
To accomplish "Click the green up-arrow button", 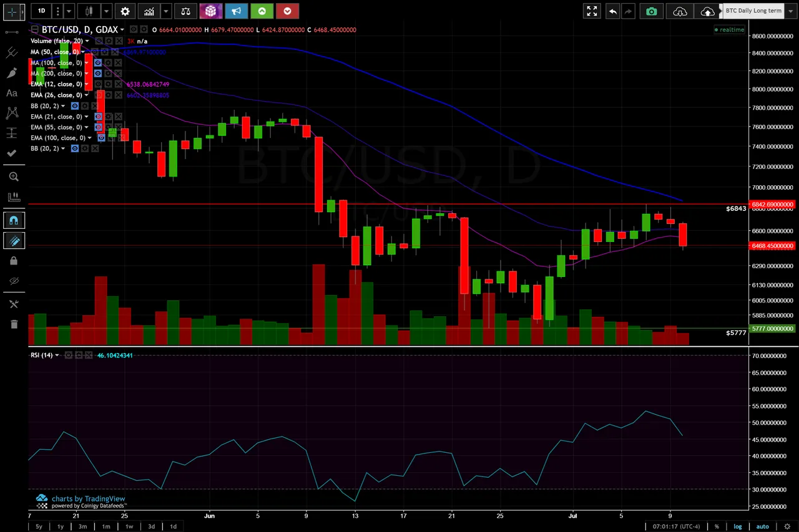I will 262,11.
